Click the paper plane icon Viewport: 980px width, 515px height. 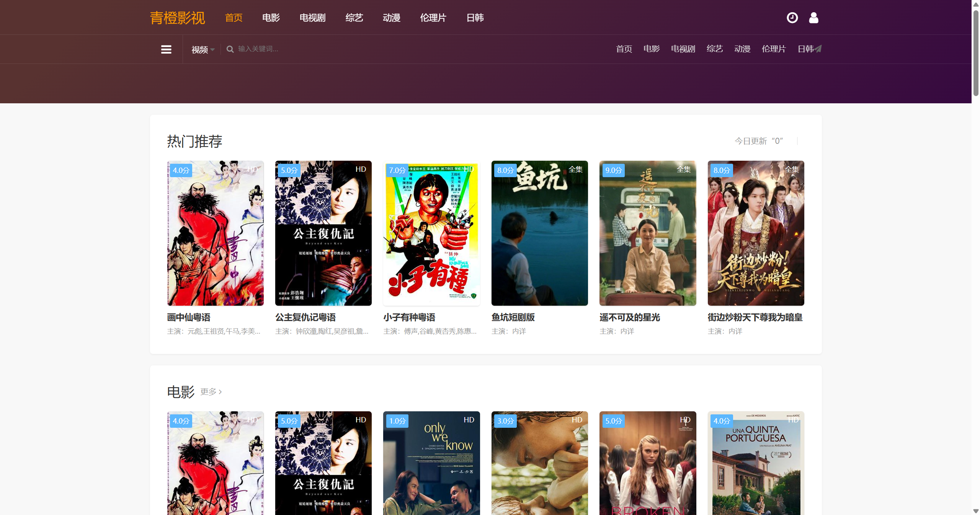[x=818, y=49]
